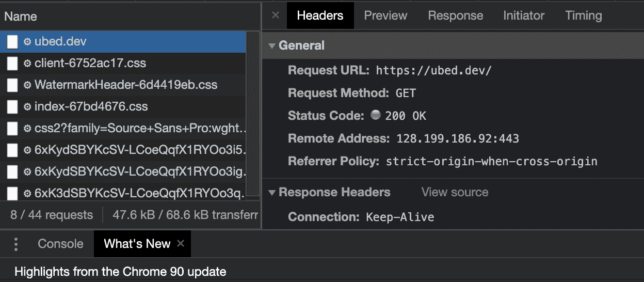The height and width of the screenshot is (282, 644).
Task: Click the request list vertical scrollbar
Action: 252,114
